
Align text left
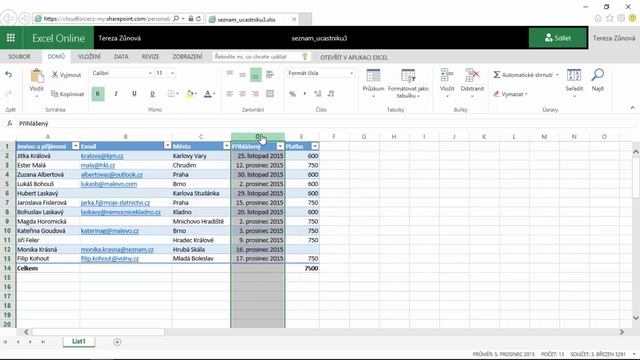coord(230,94)
